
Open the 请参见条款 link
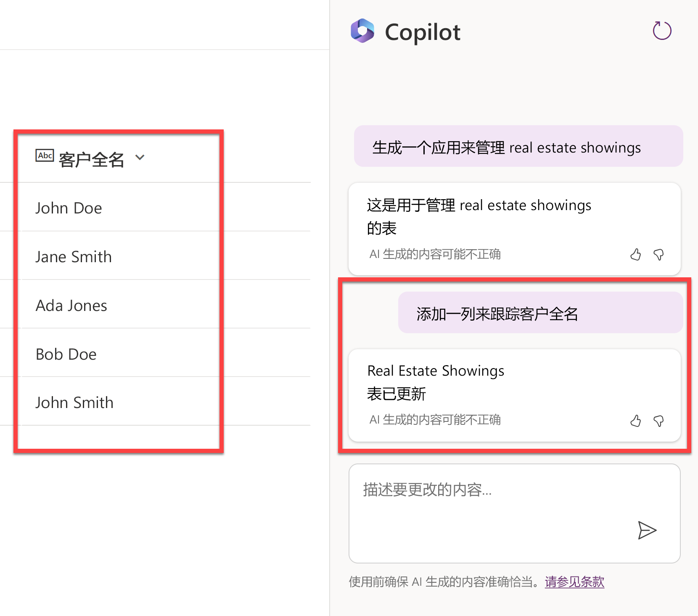(x=574, y=582)
